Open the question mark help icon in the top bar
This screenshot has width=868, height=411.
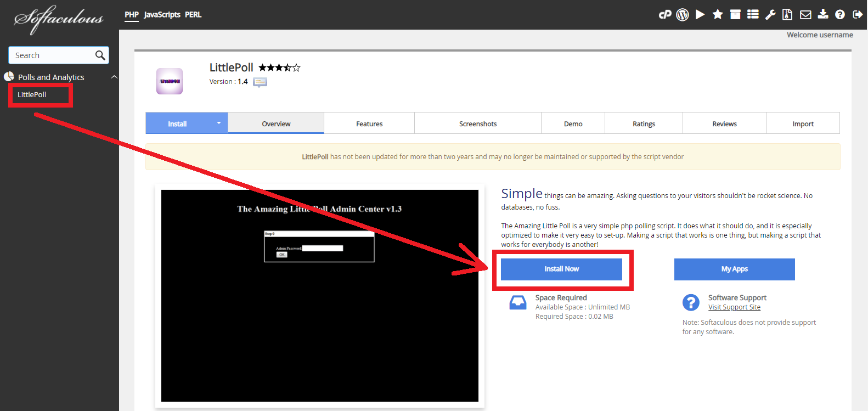click(840, 15)
